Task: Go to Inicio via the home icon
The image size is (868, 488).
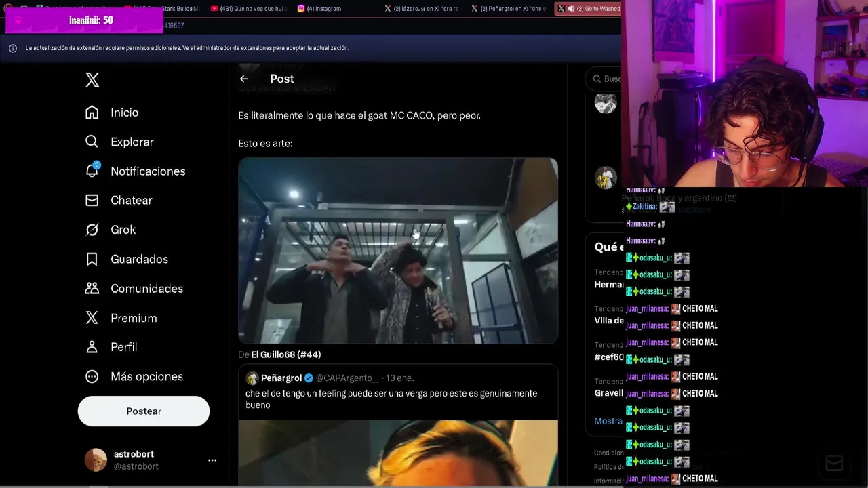Action: tap(92, 113)
